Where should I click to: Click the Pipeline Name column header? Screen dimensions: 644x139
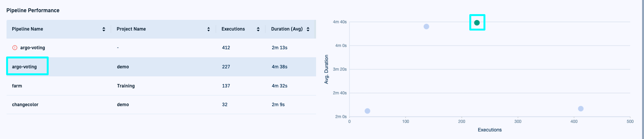pyautogui.click(x=28, y=29)
